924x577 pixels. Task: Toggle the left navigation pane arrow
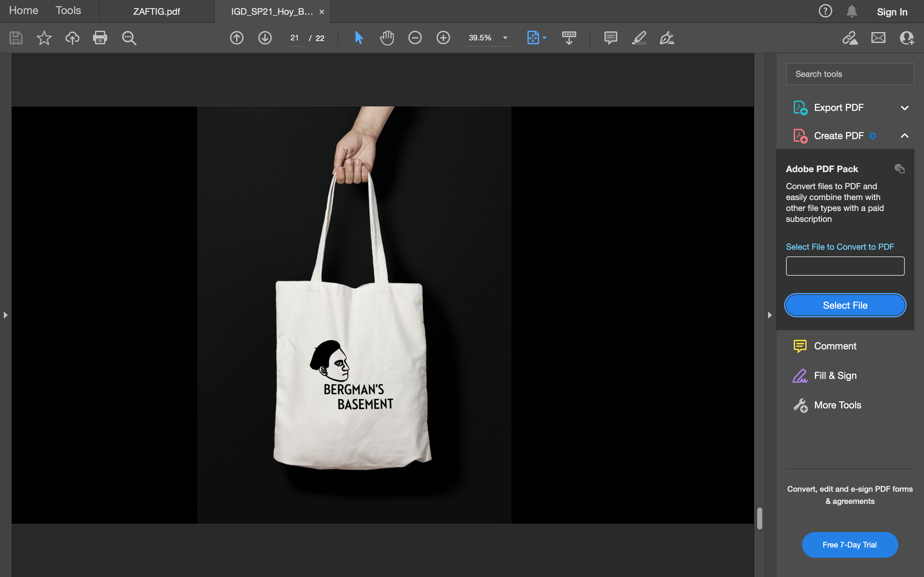point(5,315)
